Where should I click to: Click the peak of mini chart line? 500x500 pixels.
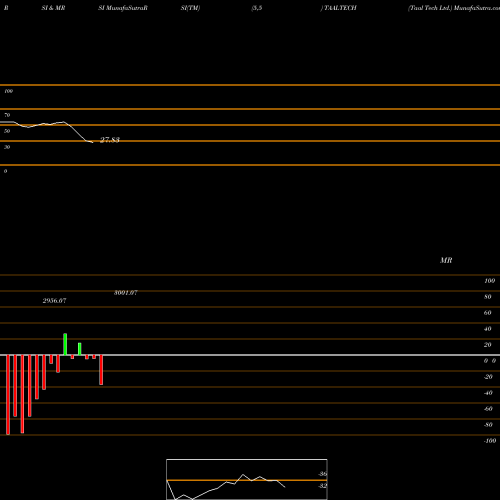pyautogui.click(x=243, y=474)
